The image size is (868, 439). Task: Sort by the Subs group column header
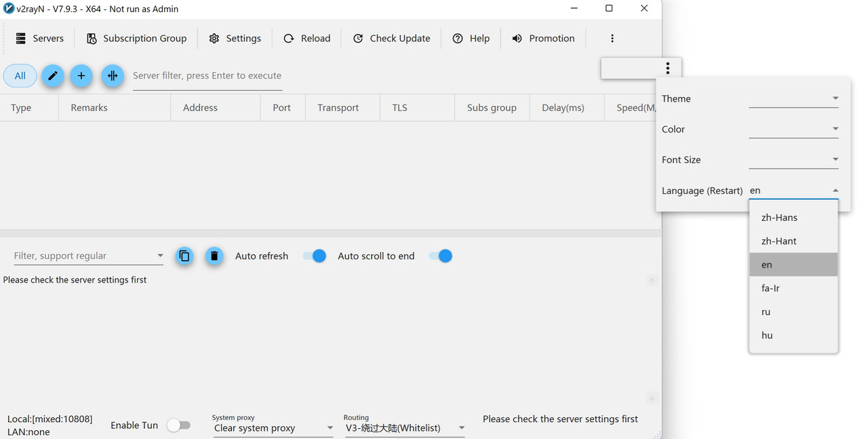click(x=492, y=108)
